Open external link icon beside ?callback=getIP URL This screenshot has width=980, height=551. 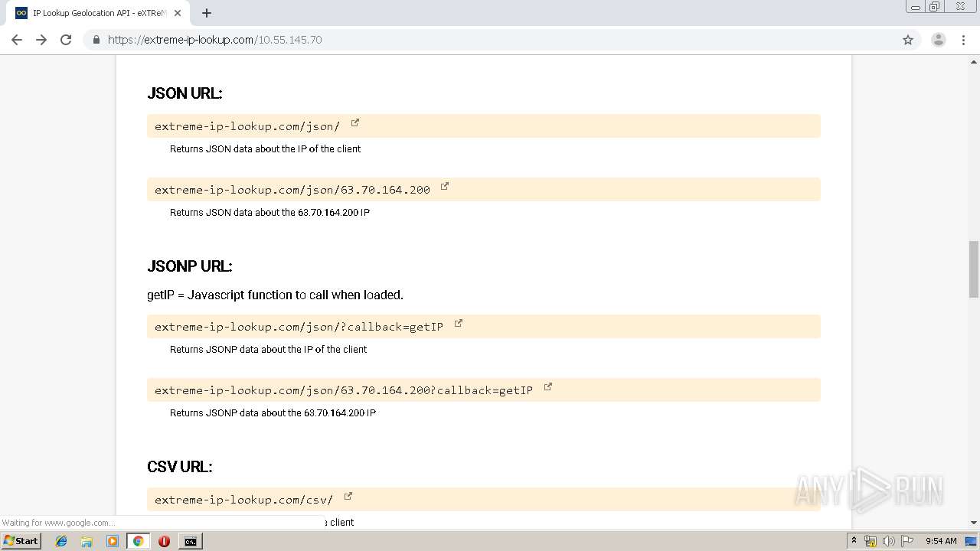click(x=459, y=323)
